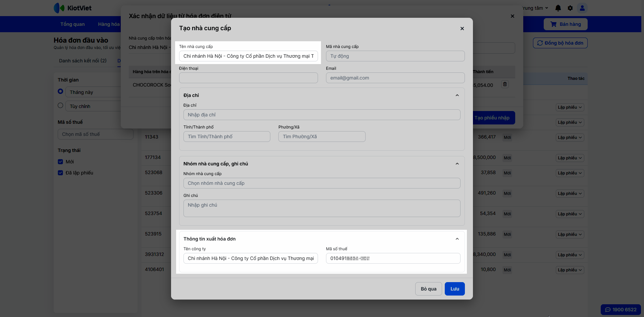Click the Điện thoại input field
Screen dimensions: 644x317
click(x=248, y=78)
